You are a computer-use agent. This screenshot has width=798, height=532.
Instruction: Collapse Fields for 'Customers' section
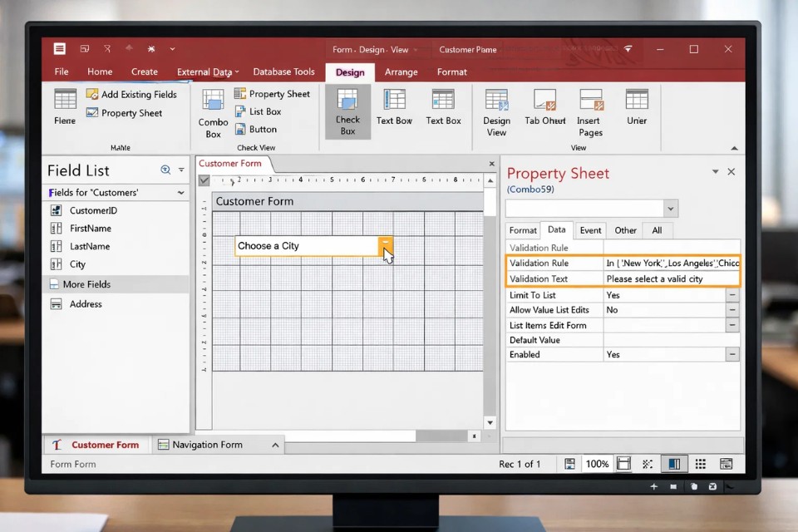[180, 193]
